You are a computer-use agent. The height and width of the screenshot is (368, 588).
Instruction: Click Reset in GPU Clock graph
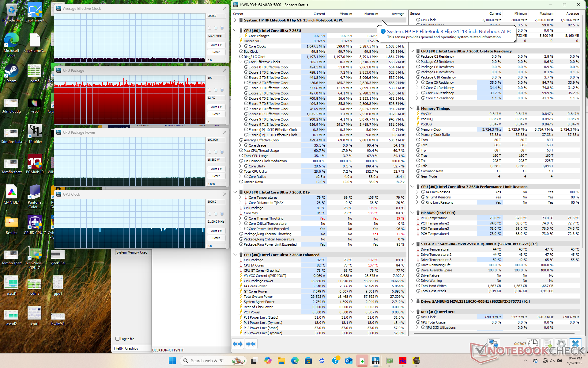[216, 238]
